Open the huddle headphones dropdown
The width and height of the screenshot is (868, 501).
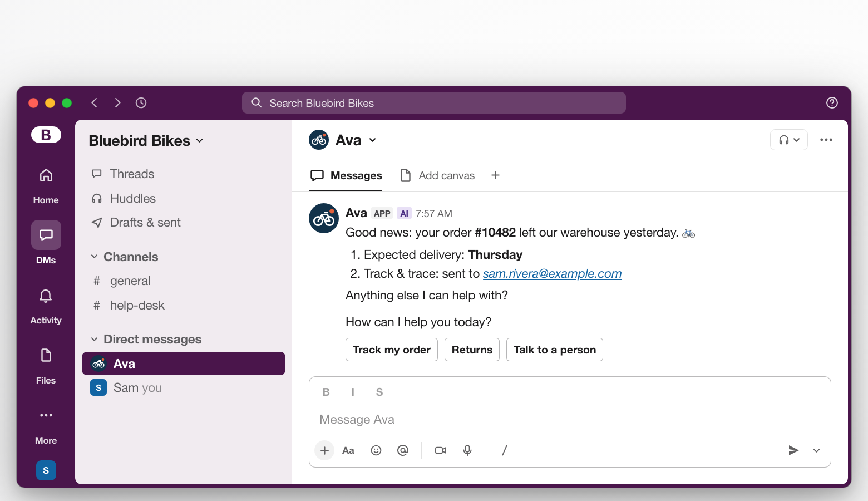tap(789, 140)
